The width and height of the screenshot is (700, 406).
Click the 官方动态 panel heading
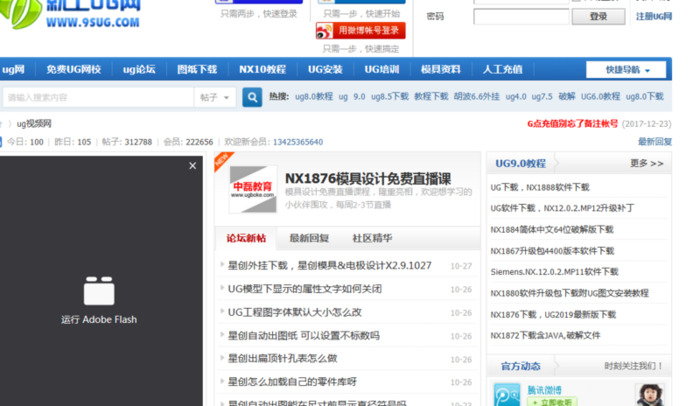click(x=521, y=366)
